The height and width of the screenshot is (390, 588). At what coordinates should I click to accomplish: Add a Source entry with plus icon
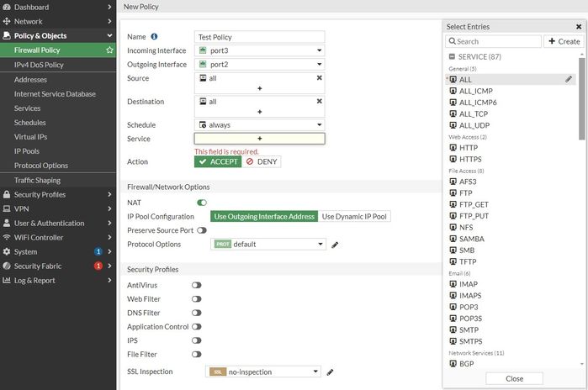259,88
